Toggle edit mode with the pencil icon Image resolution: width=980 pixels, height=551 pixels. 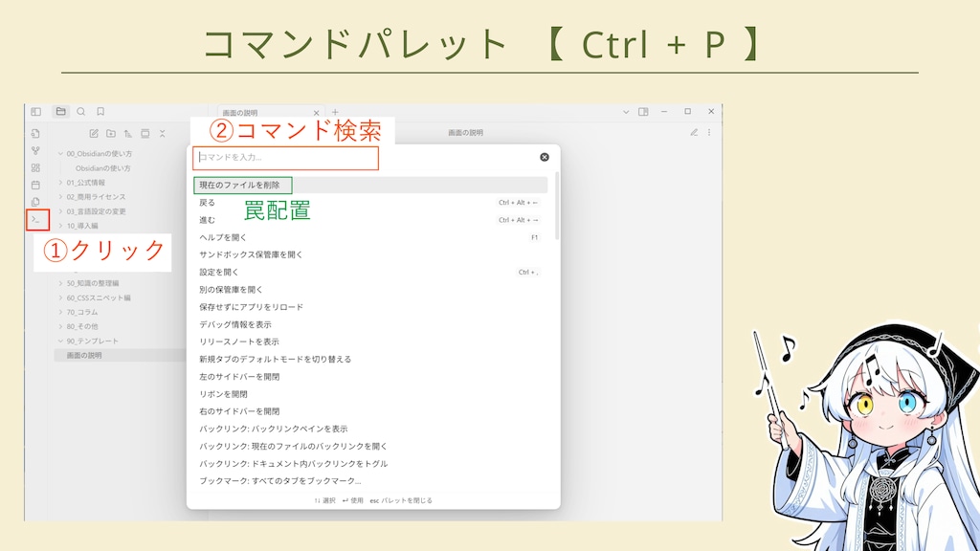[694, 133]
